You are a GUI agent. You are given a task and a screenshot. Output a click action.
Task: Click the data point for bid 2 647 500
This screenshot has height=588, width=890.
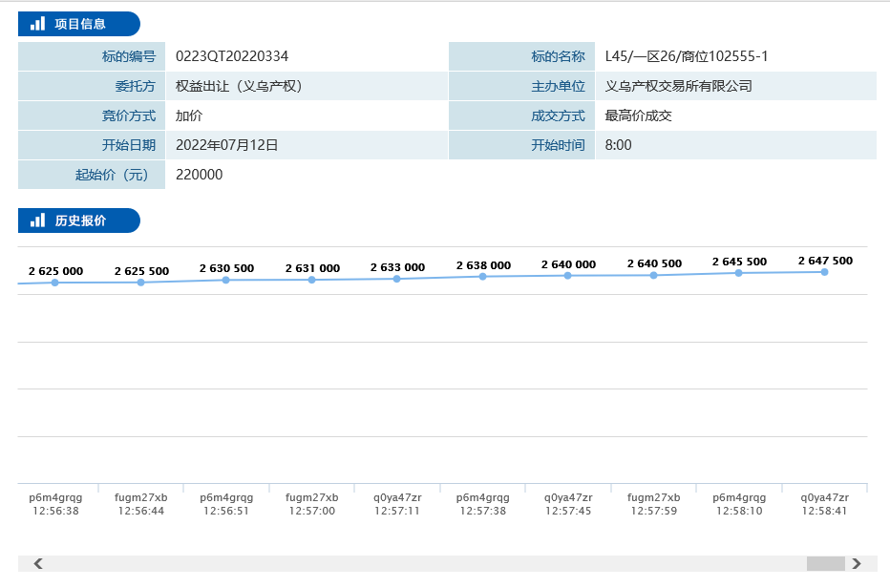824,272
